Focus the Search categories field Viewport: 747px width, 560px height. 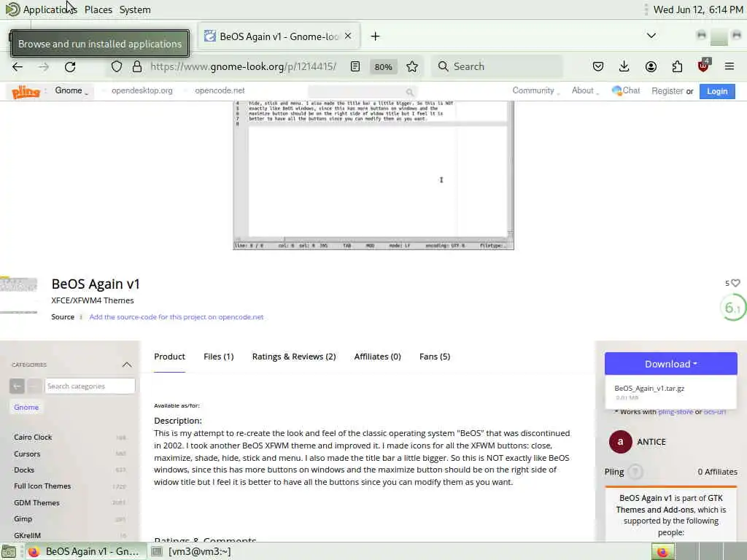[90, 386]
